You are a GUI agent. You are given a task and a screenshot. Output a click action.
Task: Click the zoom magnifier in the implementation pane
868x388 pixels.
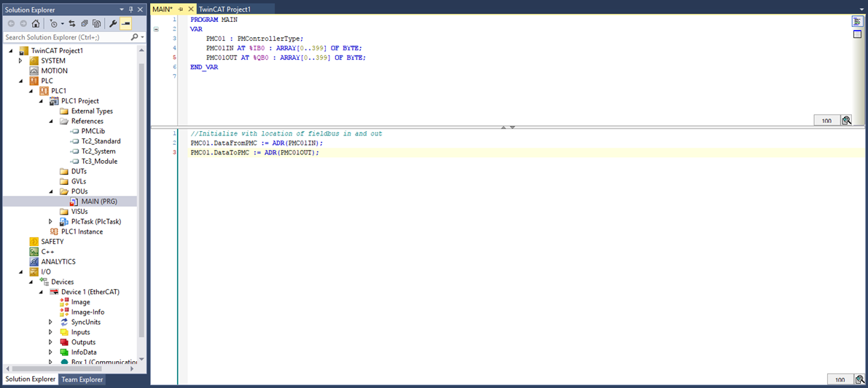click(860, 379)
